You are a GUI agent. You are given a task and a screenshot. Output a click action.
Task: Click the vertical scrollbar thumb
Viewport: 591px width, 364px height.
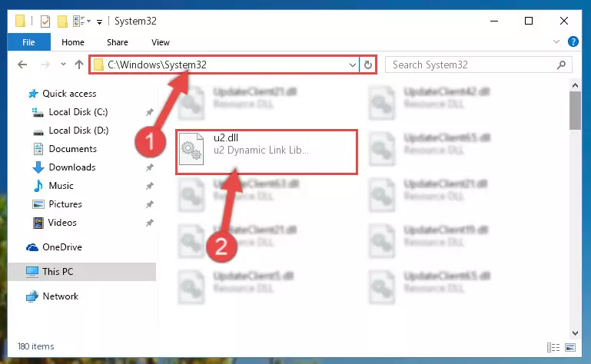(x=575, y=111)
